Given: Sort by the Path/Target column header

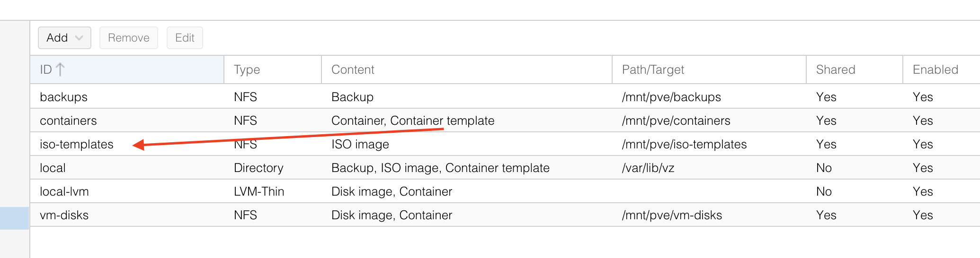Looking at the screenshot, I should [x=653, y=70].
